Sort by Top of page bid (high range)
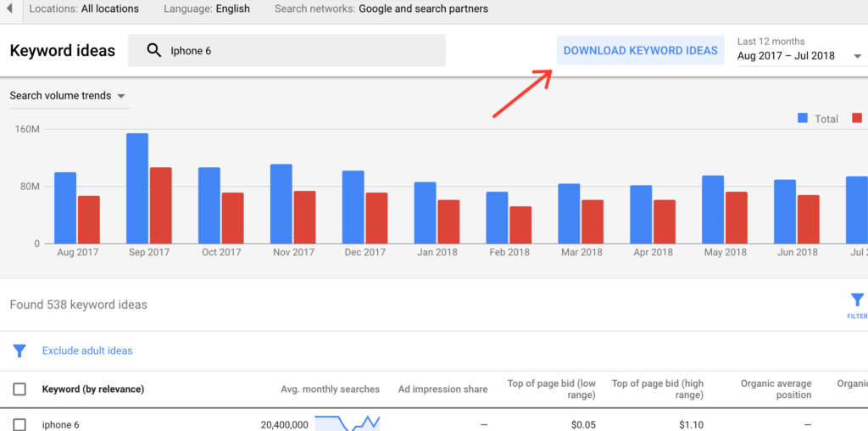 (658, 389)
